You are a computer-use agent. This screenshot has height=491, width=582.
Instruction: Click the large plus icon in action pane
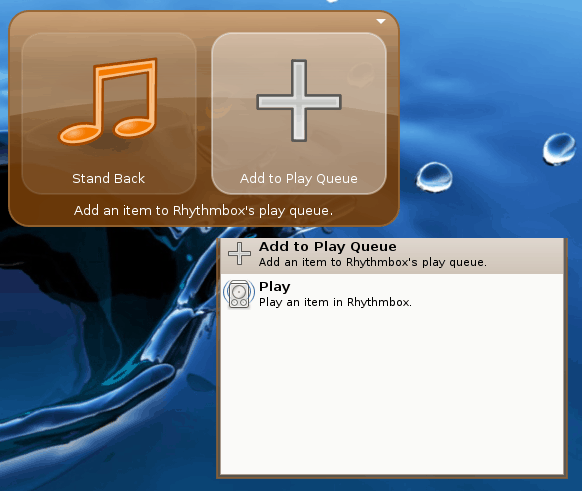coord(299,101)
